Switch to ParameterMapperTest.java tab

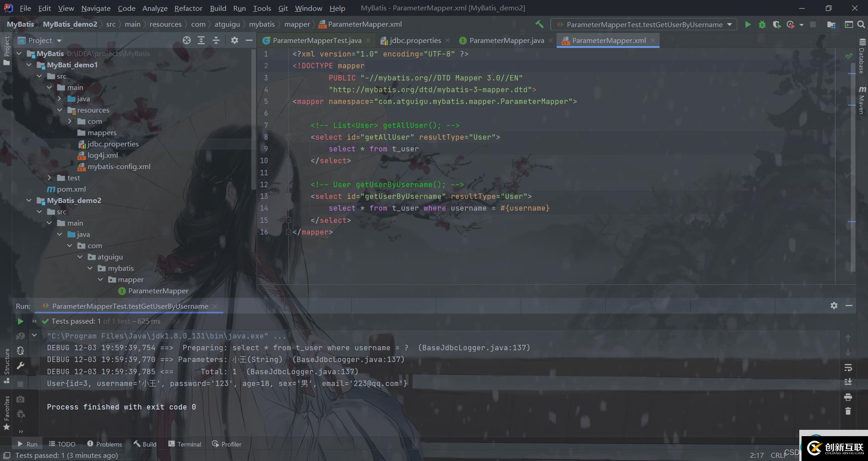(x=316, y=40)
